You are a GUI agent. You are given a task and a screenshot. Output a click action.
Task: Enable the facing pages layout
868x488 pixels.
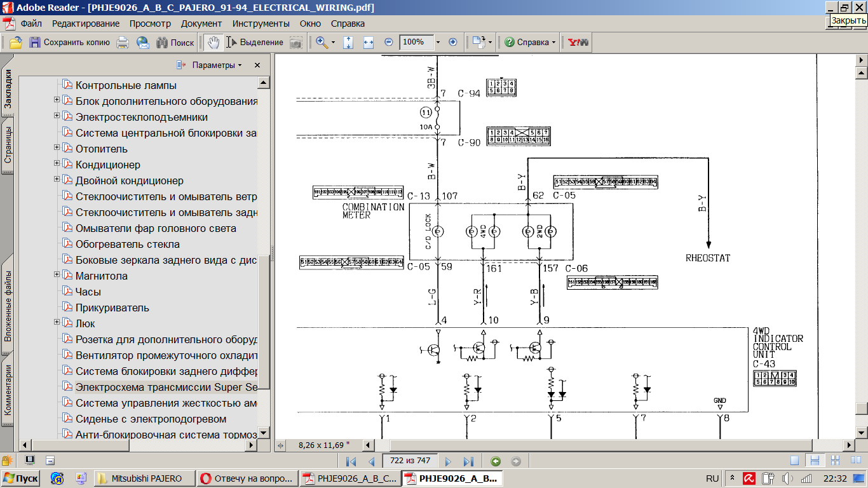click(x=855, y=461)
